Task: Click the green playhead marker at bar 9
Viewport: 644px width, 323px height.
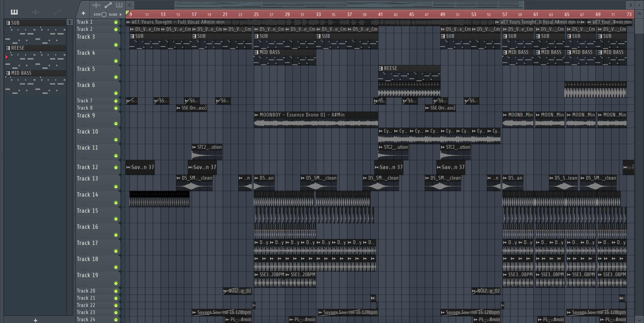Action: (127, 13)
